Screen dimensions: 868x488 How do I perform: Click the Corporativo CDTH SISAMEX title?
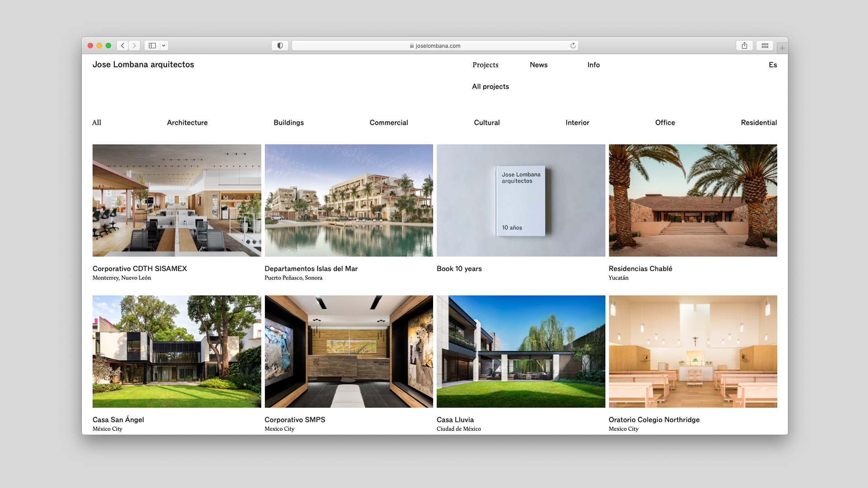[x=140, y=269]
